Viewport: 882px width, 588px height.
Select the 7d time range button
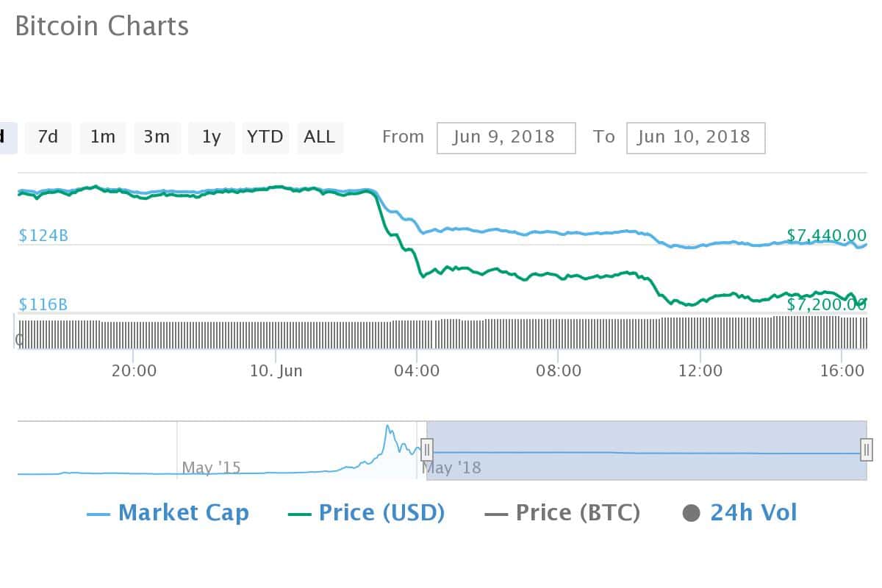pos(48,137)
